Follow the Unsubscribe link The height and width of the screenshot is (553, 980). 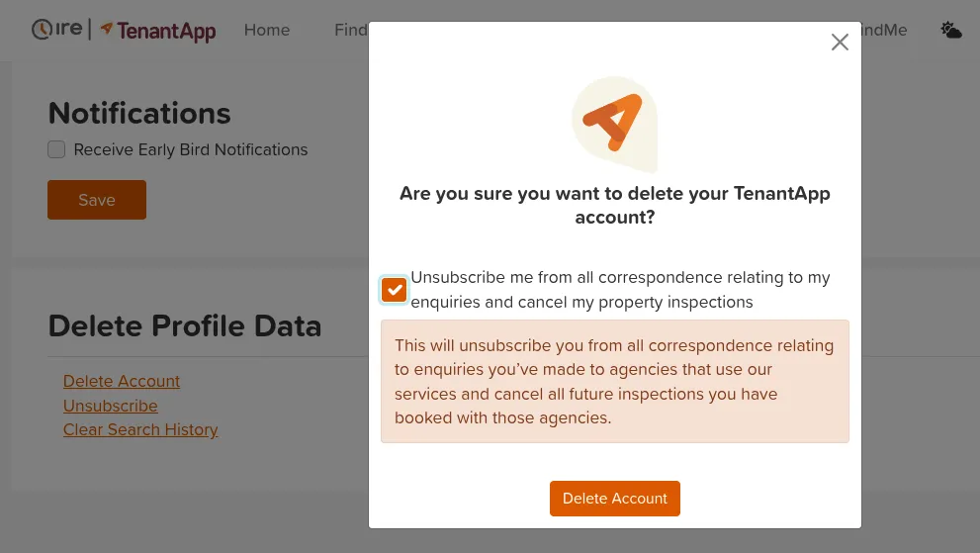(x=110, y=406)
